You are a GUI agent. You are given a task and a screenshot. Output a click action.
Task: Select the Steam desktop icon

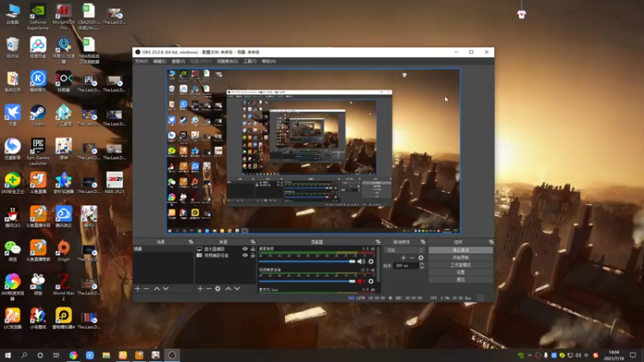click(38, 116)
